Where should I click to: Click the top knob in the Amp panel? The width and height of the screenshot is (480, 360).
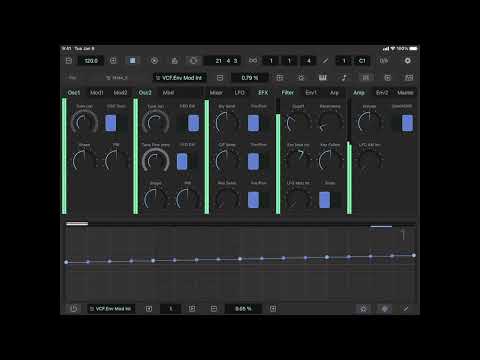click(369, 122)
